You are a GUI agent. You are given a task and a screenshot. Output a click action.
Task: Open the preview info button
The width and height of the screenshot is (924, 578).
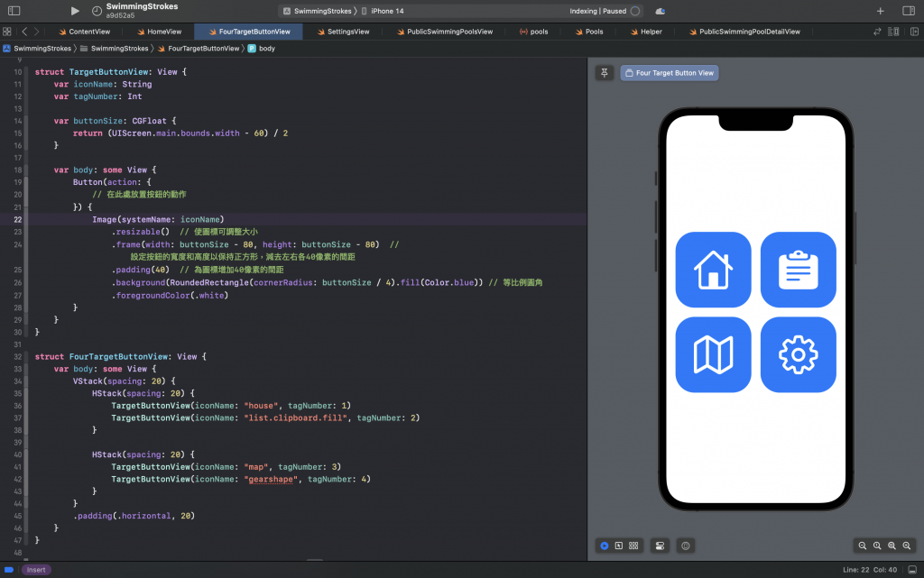click(x=686, y=546)
